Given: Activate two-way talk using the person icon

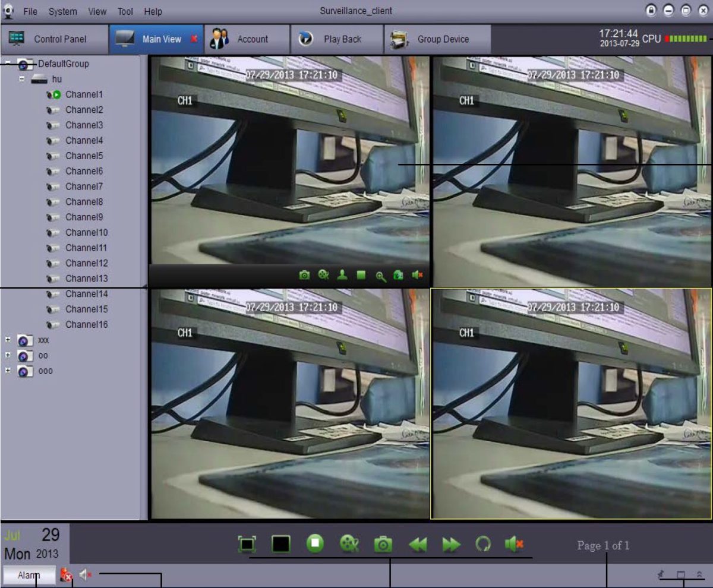Looking at the screenshot, I should click(x=342, y=274).
